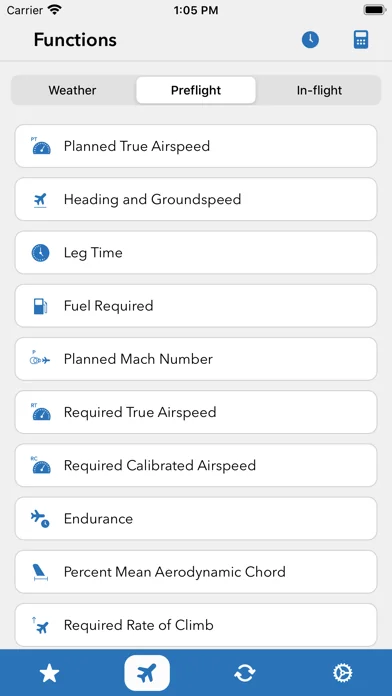The image size is (392, 696).
Task: Open the Fuel Required function
Action: (x=196, y=306)
